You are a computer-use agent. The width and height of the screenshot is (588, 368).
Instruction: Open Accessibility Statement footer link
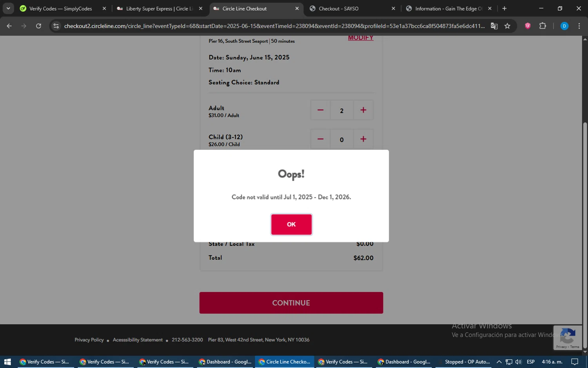point(138,340)
